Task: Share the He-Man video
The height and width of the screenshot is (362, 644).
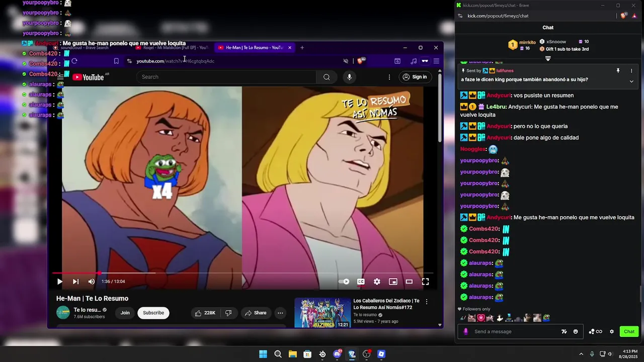Action: point(256,313)
